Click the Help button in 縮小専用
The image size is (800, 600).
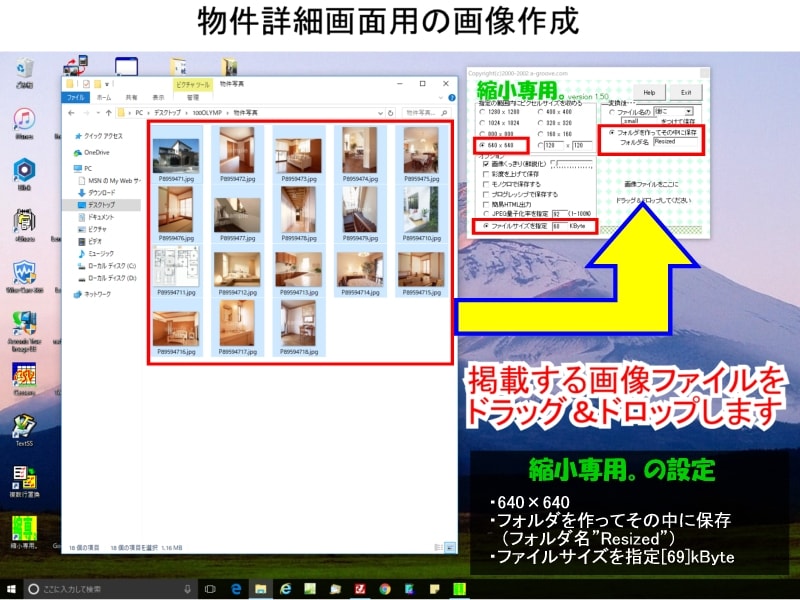(649, 92)
